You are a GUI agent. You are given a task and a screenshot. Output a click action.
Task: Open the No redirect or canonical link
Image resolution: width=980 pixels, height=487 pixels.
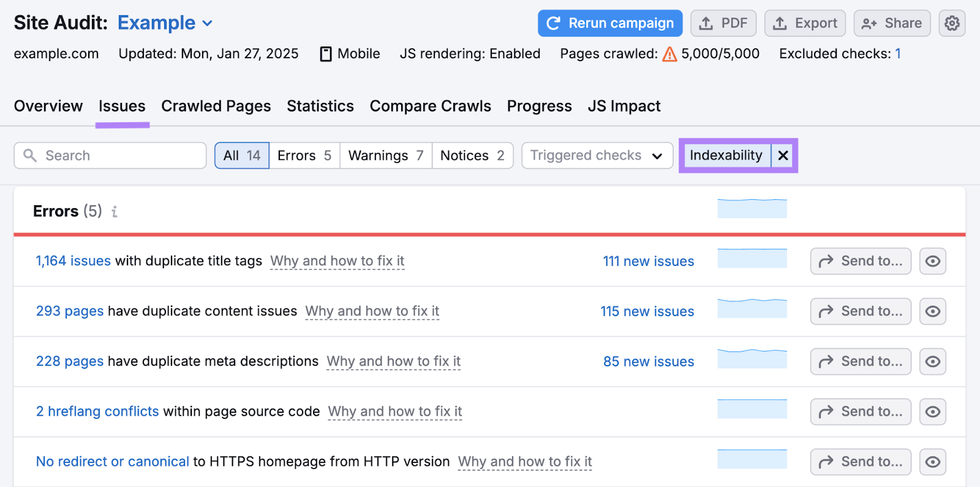tap(113, 462)
